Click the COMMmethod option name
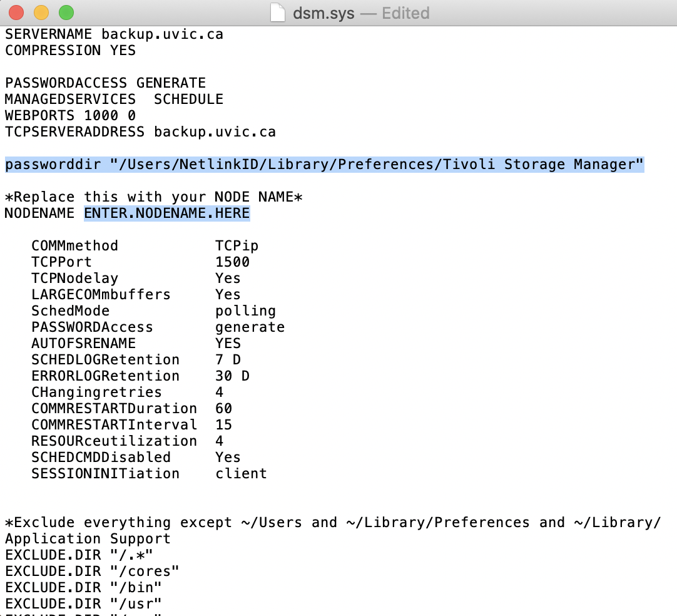Screen dimensions: 677x616 coord(74,246)
